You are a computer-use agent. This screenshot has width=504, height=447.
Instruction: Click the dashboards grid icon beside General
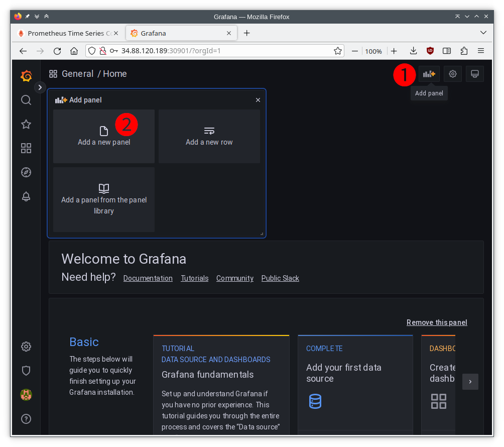point(53,74)
